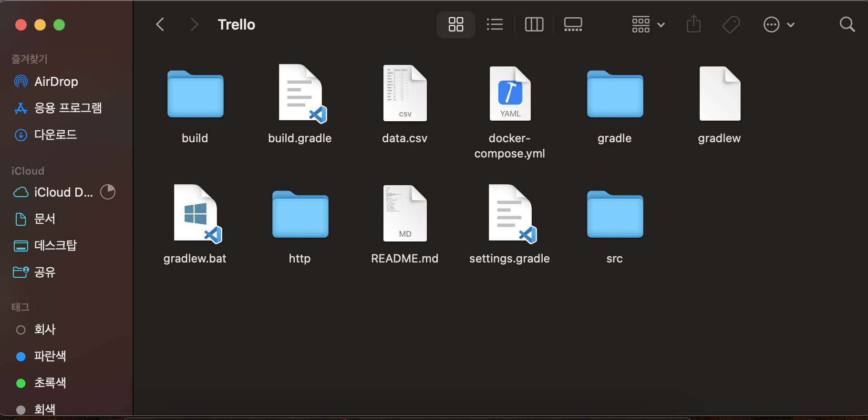Viewport: 868px width, 420px height.
Task: Switch to column view
Action: click(x=534, y=24)
